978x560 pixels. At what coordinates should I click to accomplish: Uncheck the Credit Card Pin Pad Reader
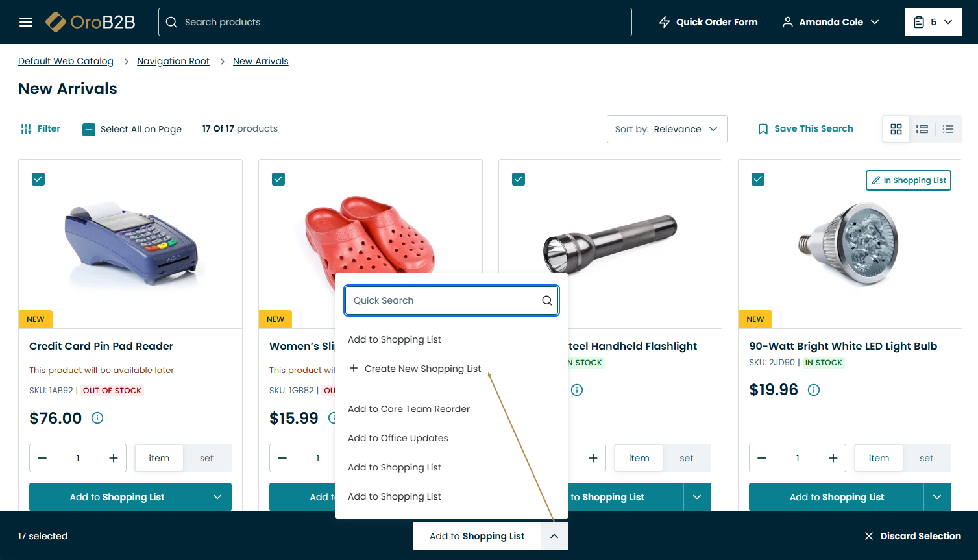[38, 179]
